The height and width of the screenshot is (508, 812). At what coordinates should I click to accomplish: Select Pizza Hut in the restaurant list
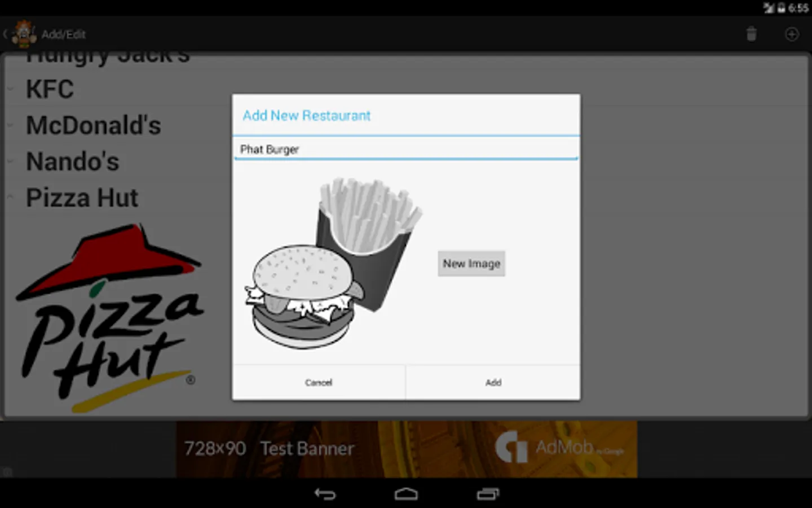82,198
